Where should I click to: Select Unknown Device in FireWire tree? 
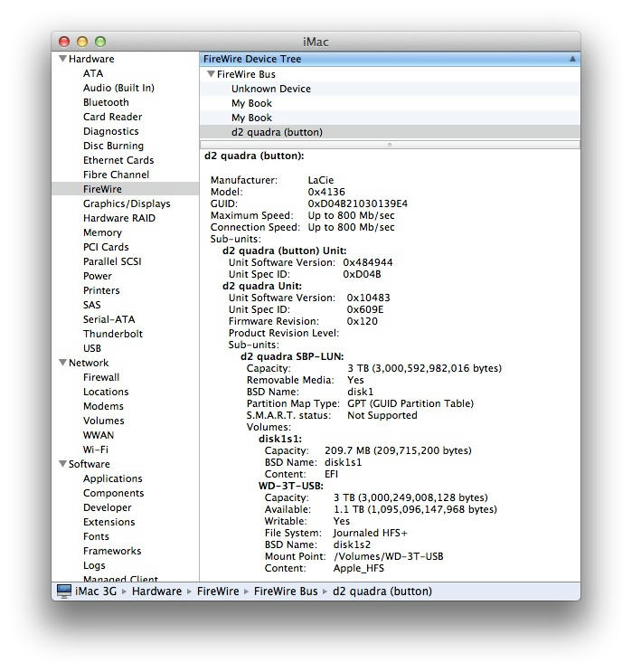pos(390,89)
